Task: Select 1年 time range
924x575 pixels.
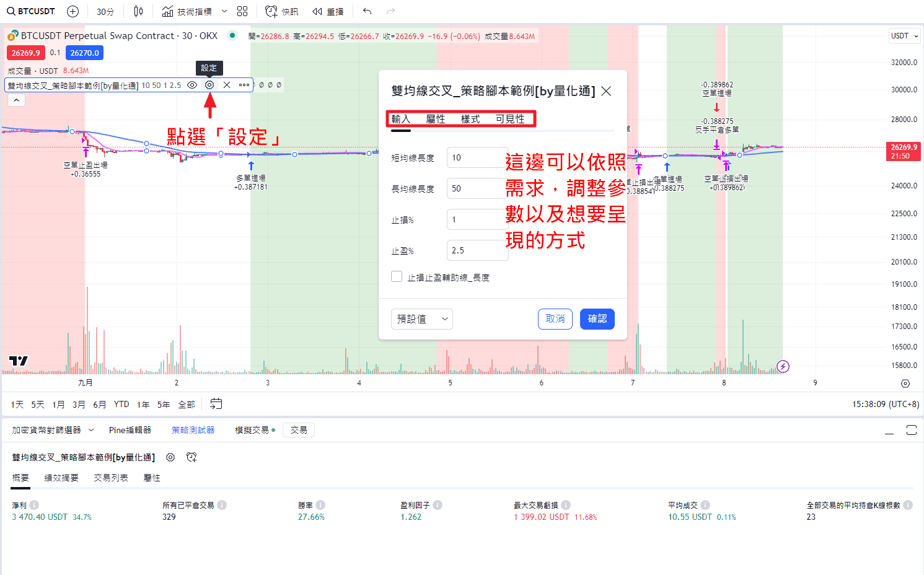Action: coord(143,405)
